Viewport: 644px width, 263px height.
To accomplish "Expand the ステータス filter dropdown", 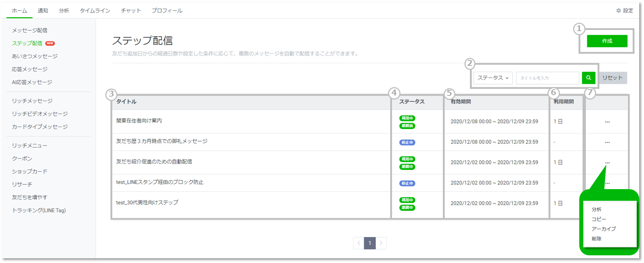I will [x=493, y=78].
